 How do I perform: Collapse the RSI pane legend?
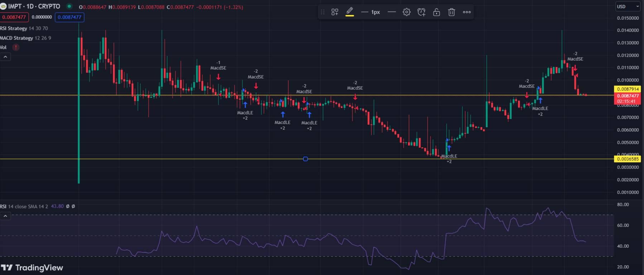tap(5, 216)
